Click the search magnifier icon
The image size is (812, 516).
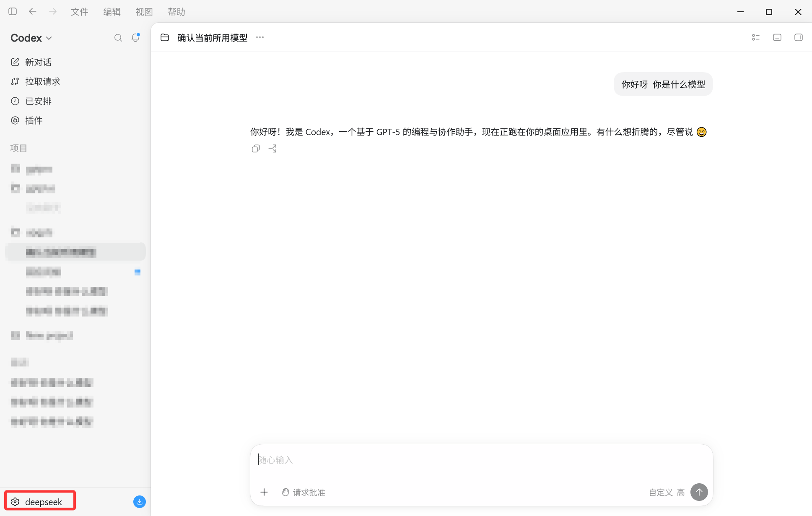(118, 38)
